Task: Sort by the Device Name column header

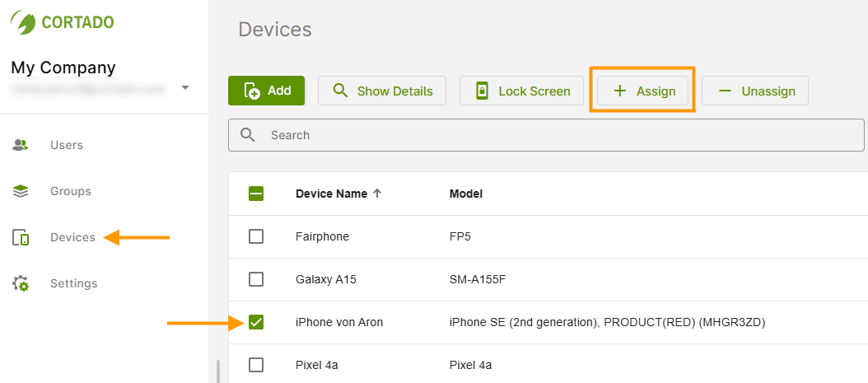Action: [331, 194]
